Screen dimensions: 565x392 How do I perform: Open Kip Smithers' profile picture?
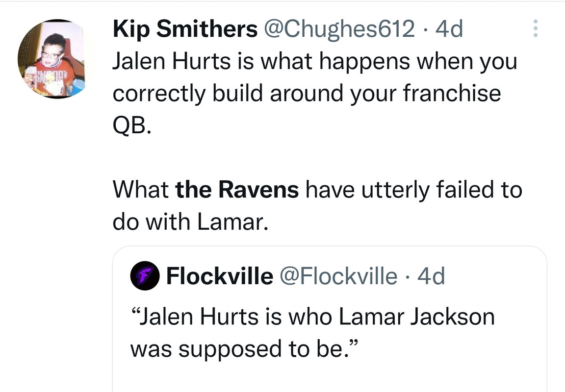click(x=51, y=59)
